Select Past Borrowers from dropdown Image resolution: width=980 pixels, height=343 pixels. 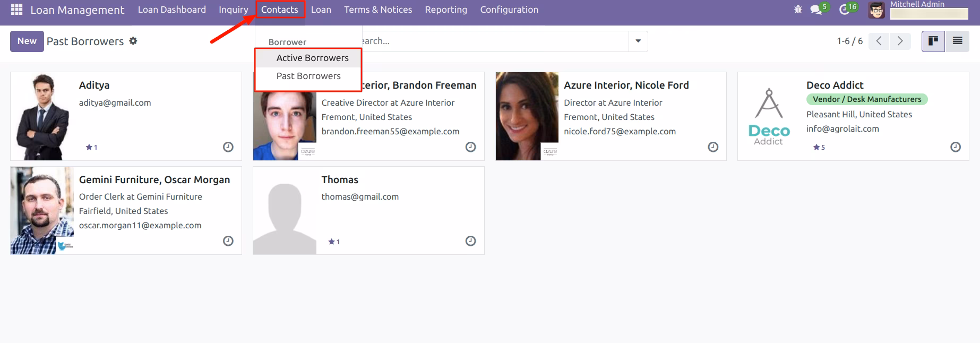point(308,76)
